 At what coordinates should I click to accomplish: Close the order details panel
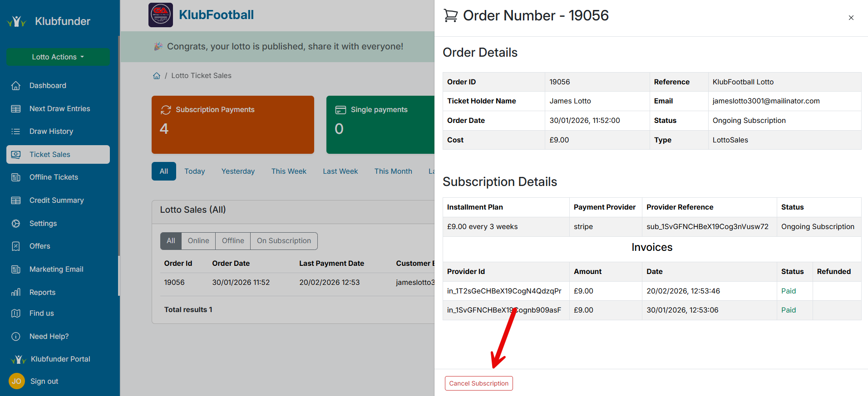pos(851,18)
